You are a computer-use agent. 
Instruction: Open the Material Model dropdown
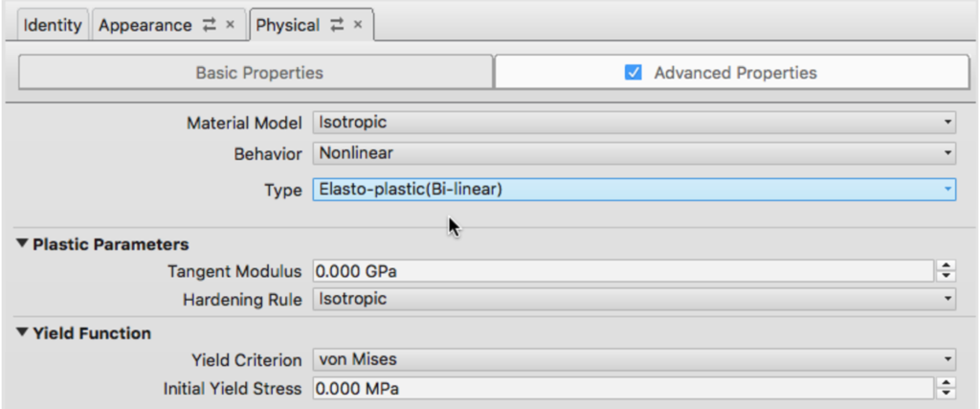pos(634,123)
